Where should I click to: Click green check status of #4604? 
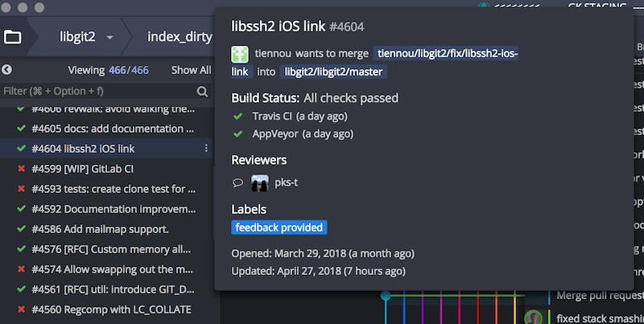pos(22,149)
